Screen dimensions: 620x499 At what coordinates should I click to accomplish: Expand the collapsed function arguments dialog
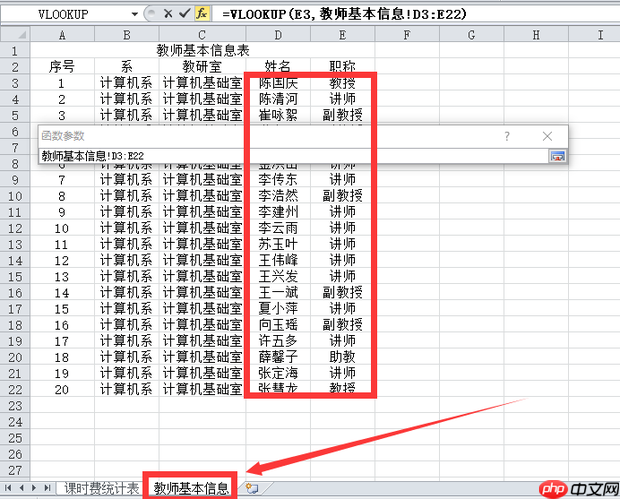558,156
